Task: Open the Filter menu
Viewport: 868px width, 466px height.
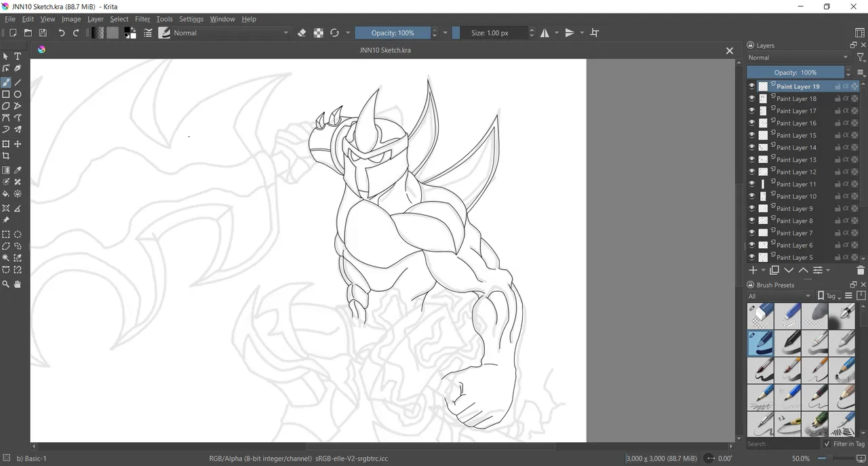Action: (142, 19)
